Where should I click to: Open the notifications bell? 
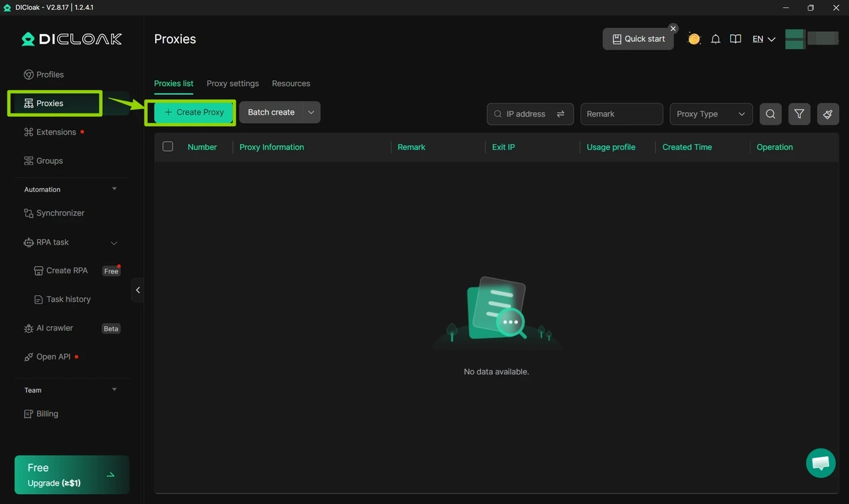click(x=715, y=39)
